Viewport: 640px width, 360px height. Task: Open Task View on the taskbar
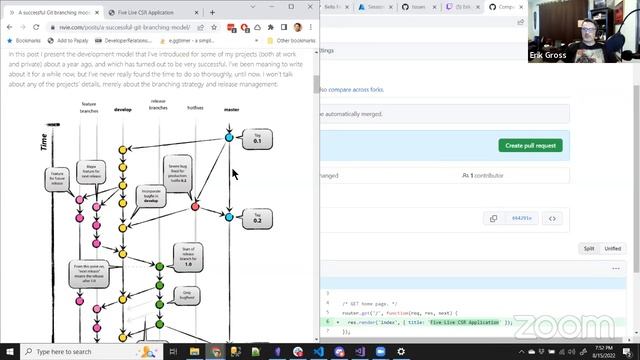(x=173, y=351)
